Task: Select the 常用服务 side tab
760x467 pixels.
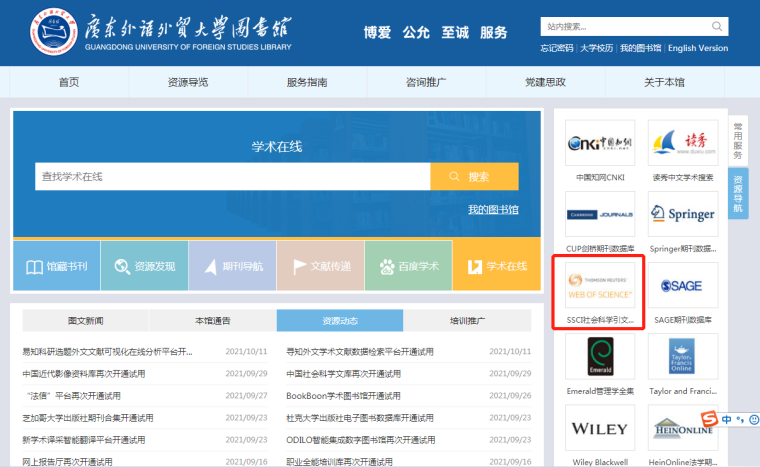Action: (738, 142)
